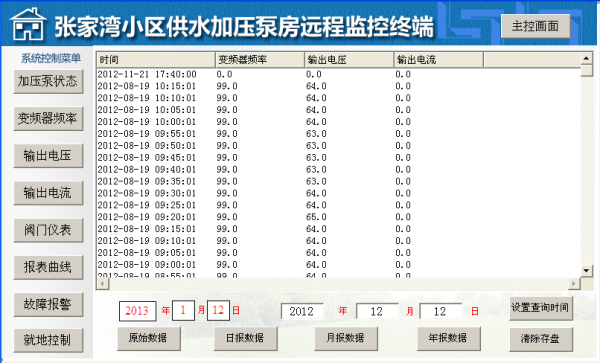Select row 2012-08-19 09:30:01
Screen dimensions: 600x363
point(338,193)
